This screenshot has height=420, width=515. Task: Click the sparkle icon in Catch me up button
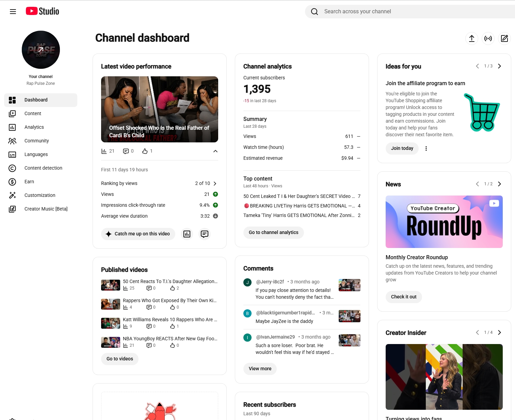click(109, 234)
